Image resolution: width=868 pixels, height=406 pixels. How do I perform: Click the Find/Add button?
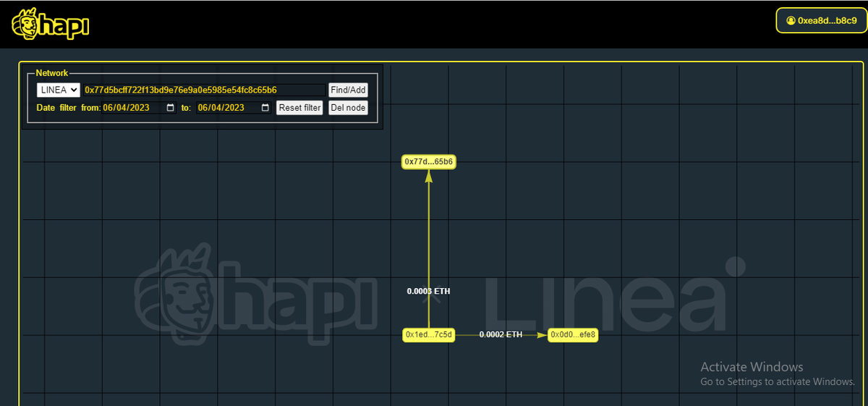pos(348,90)
